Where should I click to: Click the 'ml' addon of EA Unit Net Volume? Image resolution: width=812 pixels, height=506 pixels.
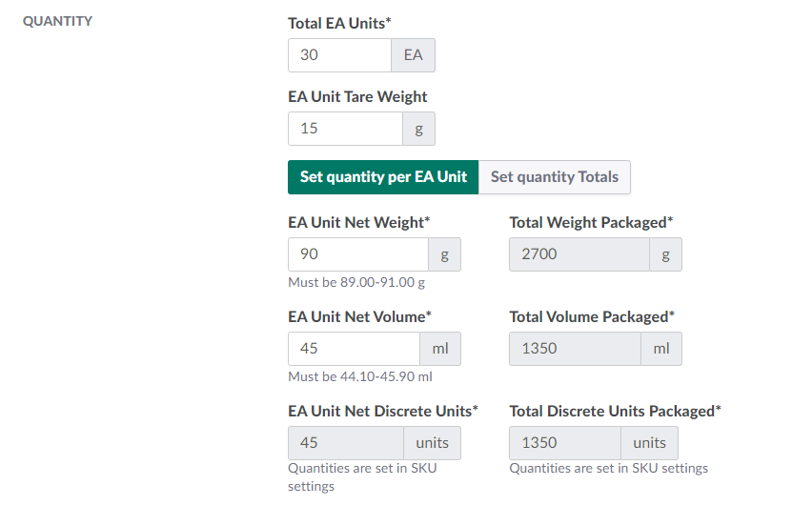440,349
